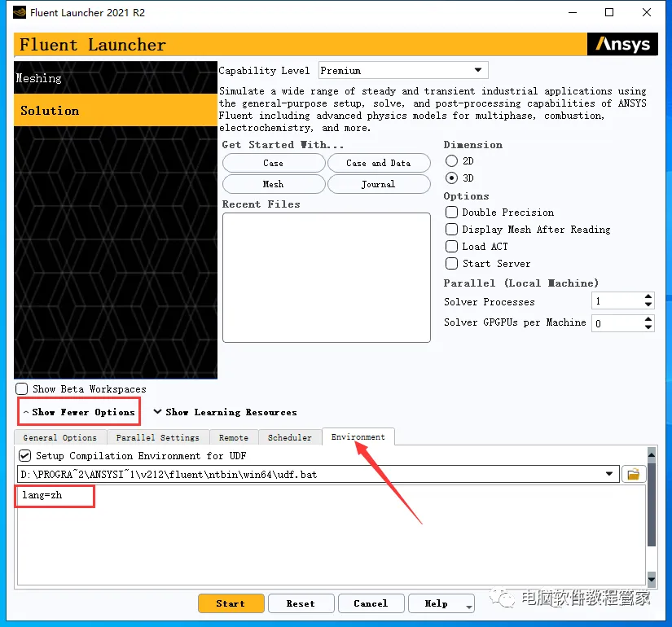Toggle Show Beta Workspaces checkbox
Screen dimensions: 672x627
coord(21,389)
